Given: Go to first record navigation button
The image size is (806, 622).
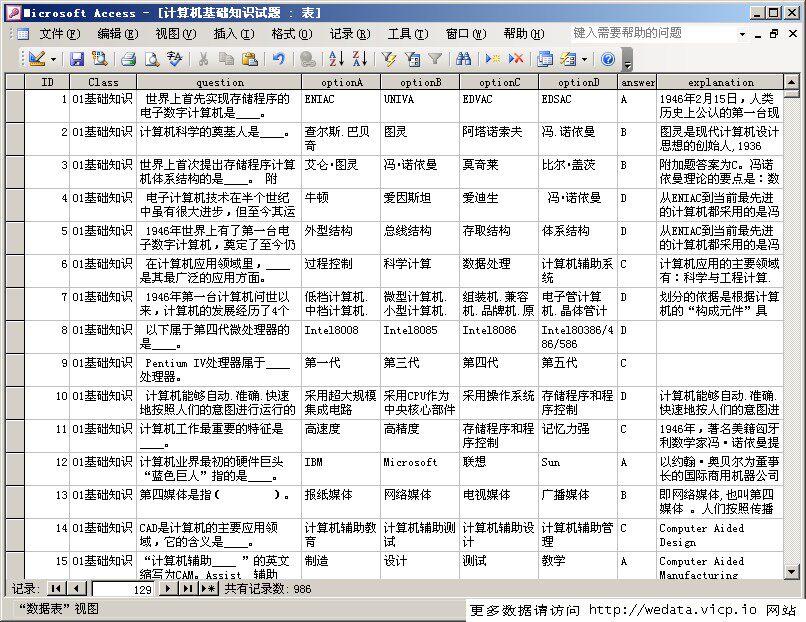Looking at the screenshot, I should [x=56, y=588].
